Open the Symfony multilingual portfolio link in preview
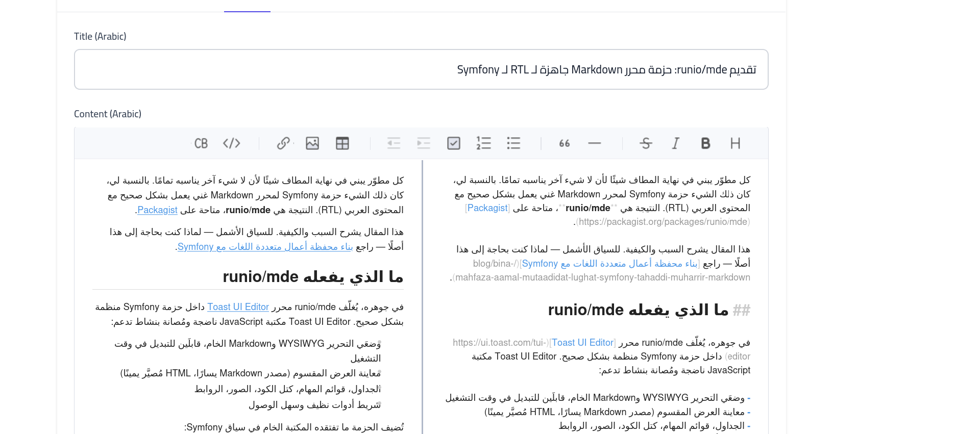Image resolution: width=980 pixels, height=434 pixels. (265, 247)
